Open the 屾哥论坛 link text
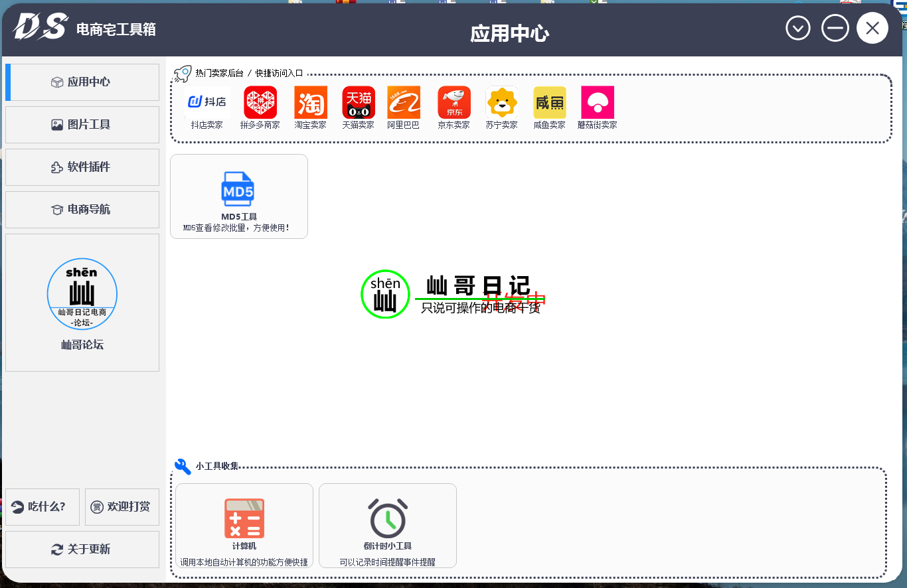Viewport: 907px width, 588px height. (82, 345)
